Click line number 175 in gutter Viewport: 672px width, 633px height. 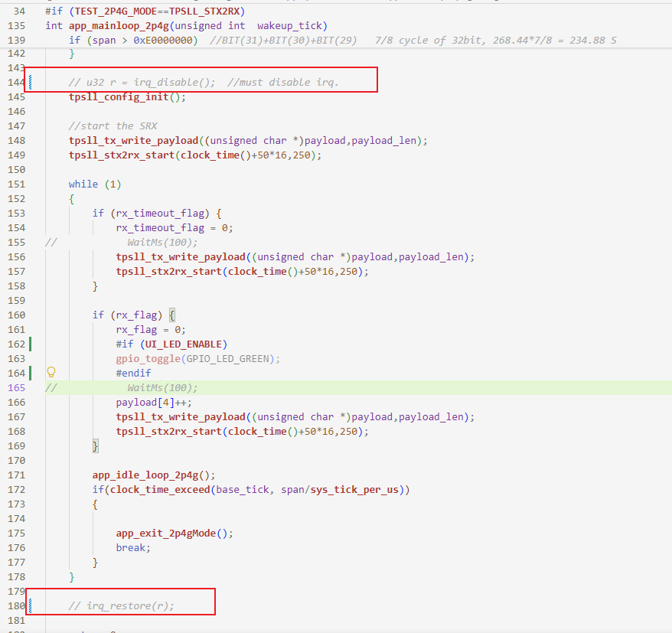pyautogui.click(x=17, y=533)
